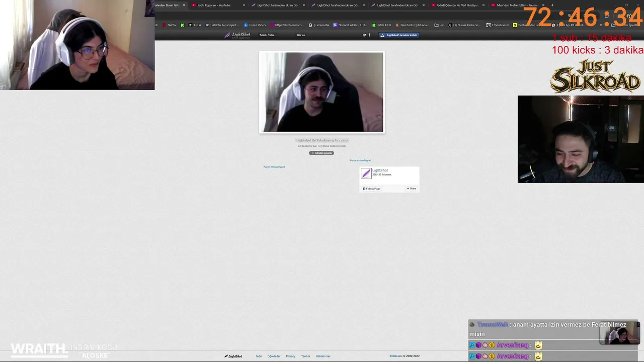Click the kötüye kullanım bildir link
The image size is (644, 362).
coord(333,146)
